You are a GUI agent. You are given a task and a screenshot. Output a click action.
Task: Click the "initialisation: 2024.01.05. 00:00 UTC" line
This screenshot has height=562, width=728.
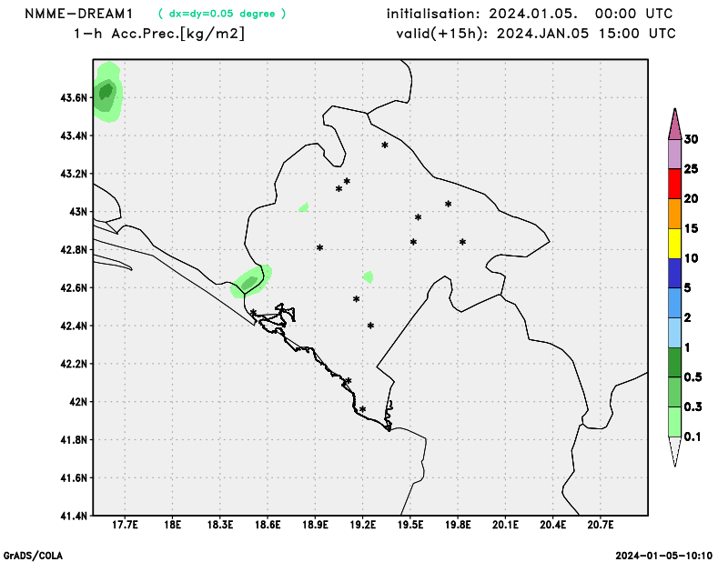pos(530,14)
